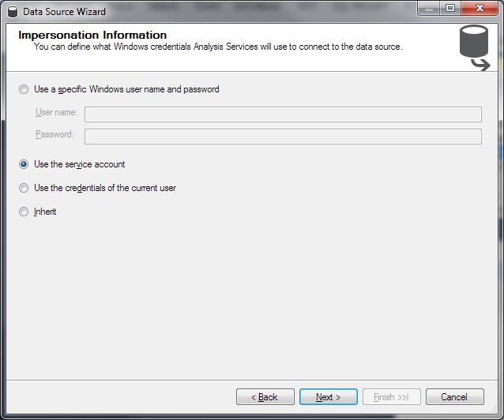The height and width of the screenshot is (420, 504).
Task: Click the "Password:" label
Action: pos(55,134)
